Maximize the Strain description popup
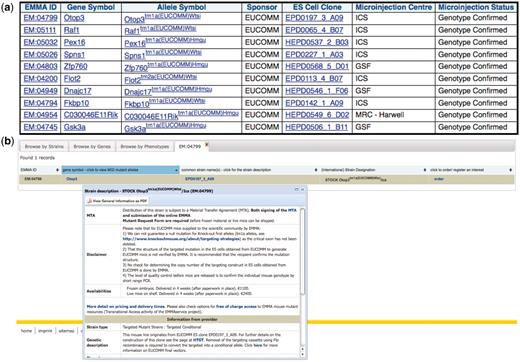520x362 pixels. 296,190
